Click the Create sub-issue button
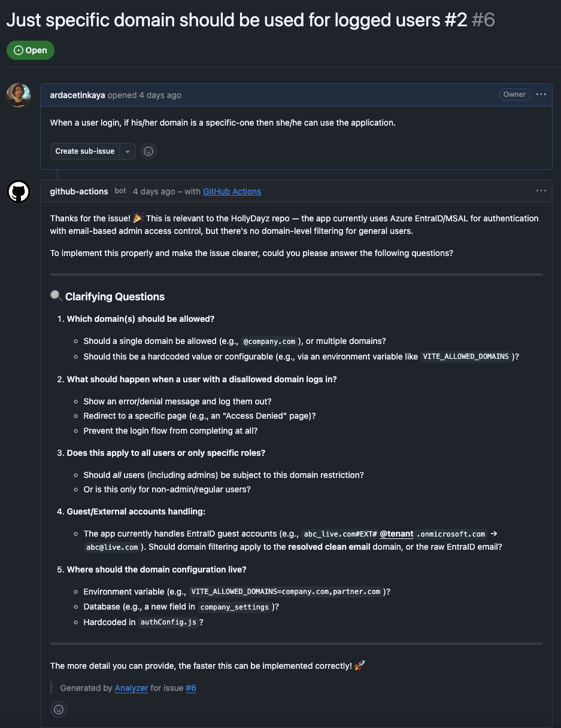The height and width of the screenshot is (728, 561). [x=85, y=151]
